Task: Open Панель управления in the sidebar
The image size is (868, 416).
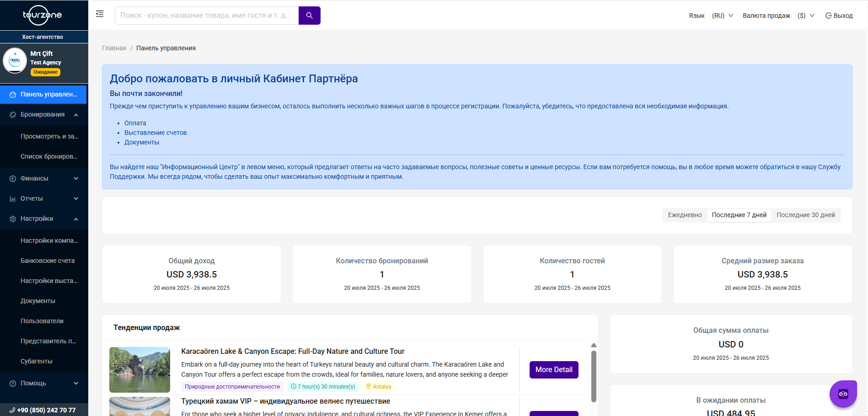Action: point(43,95)
